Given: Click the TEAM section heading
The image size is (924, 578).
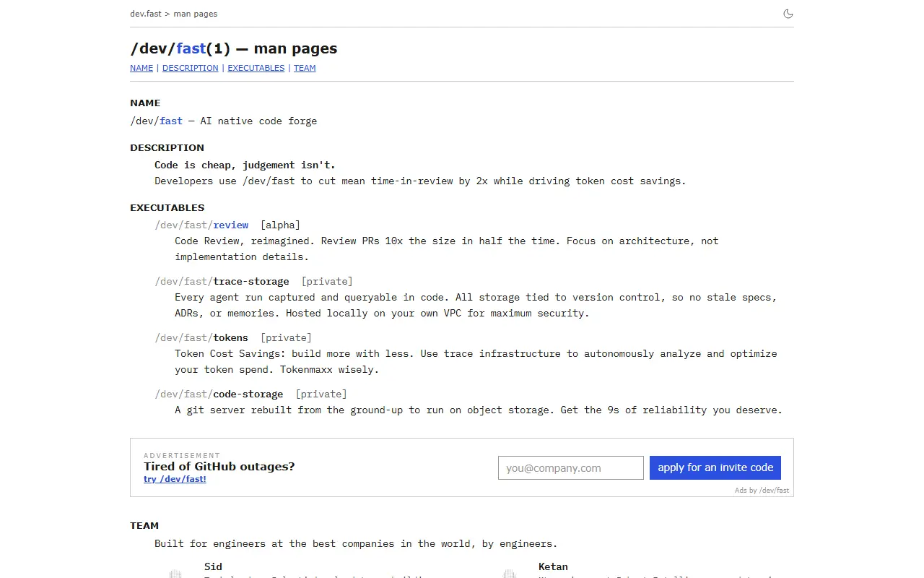Looking at the screenshot, I should coord(144,525).
